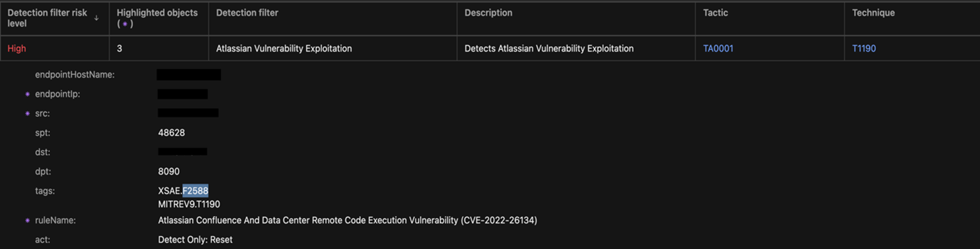The image size is (980, 249).
Task: Click the source port value 48628
Action: point(171,133)
